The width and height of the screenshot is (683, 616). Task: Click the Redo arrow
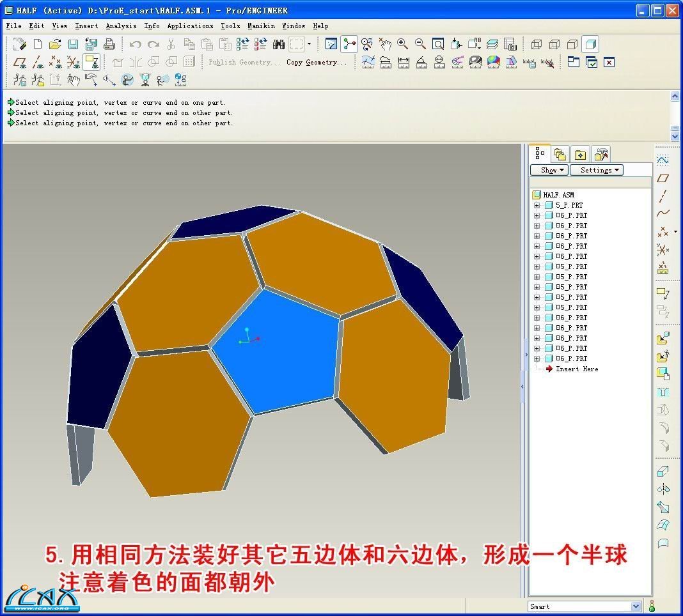pyautogui.click(x=153, y=44)
